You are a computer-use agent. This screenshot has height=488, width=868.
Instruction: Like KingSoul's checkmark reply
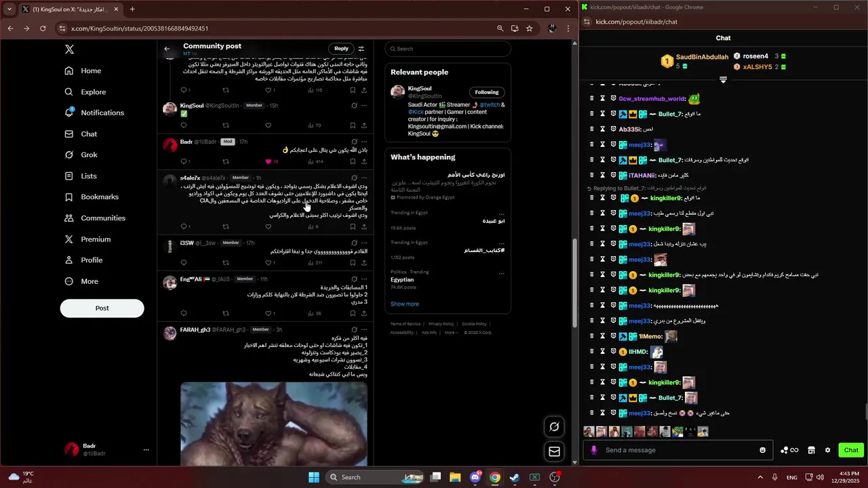tap(269, 125)
